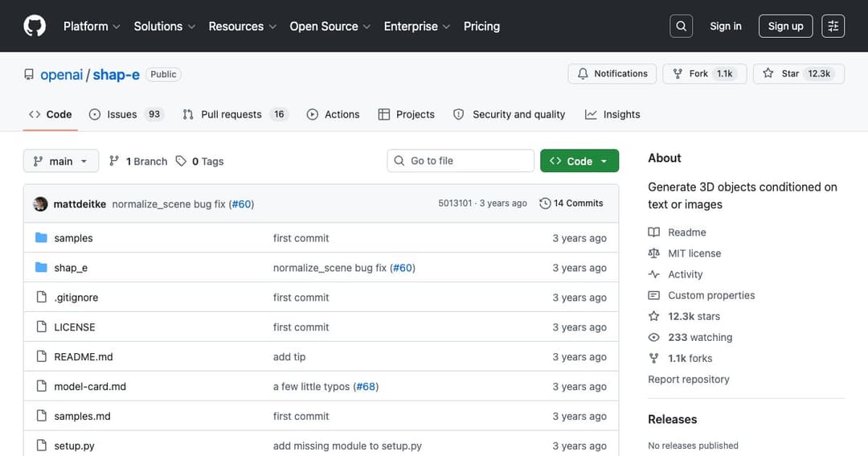Open the setup.py file name

point(74,446)
